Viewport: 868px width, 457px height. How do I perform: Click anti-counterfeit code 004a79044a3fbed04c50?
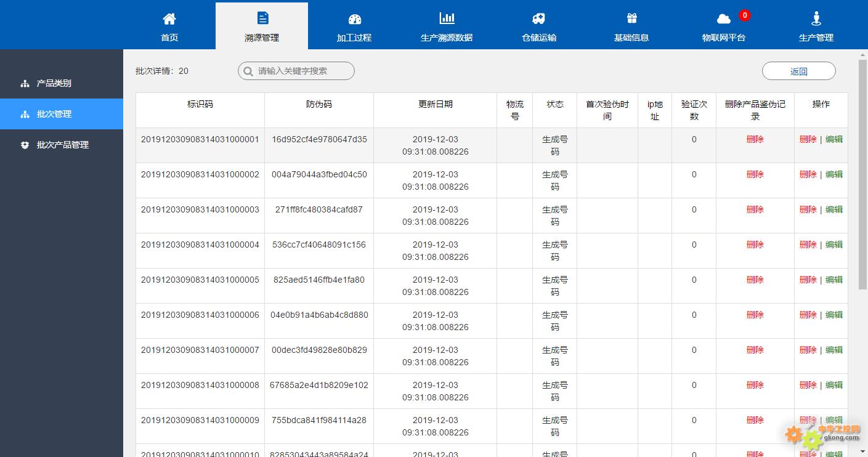pyautogui.click(x=319, y=174)
